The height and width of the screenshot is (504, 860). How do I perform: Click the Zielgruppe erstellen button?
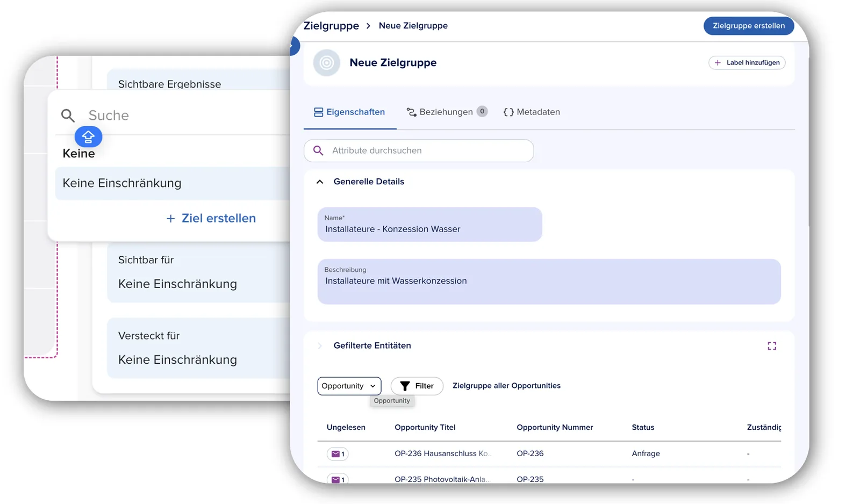748,26
